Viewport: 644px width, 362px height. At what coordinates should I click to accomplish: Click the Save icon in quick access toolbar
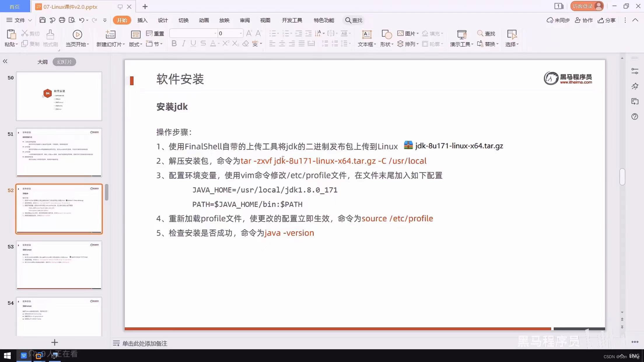pyautogui.click(x=43, y=20)
